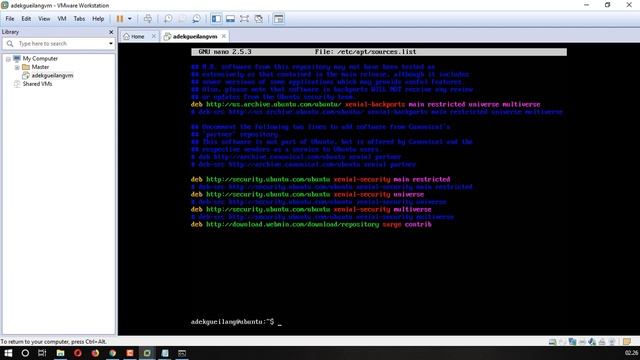Enter full screen mode toolbar icon
640x360 pixels.
(244, 19)
